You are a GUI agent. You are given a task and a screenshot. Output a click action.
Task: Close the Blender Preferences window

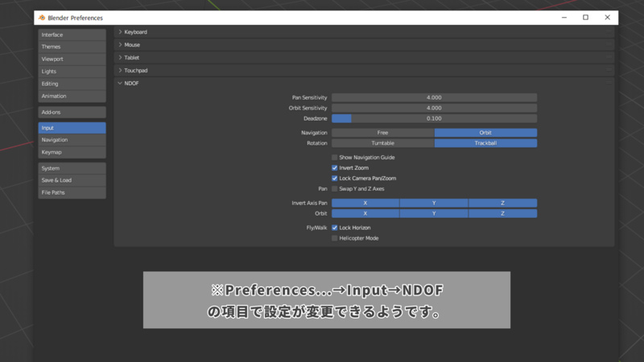[x=608, y=18]
